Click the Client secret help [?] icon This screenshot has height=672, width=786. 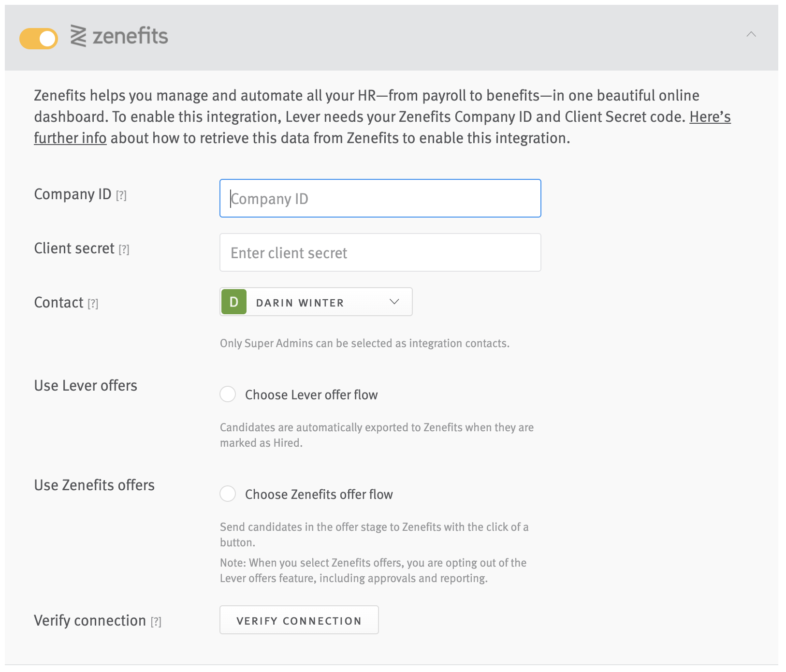(124, 249)
